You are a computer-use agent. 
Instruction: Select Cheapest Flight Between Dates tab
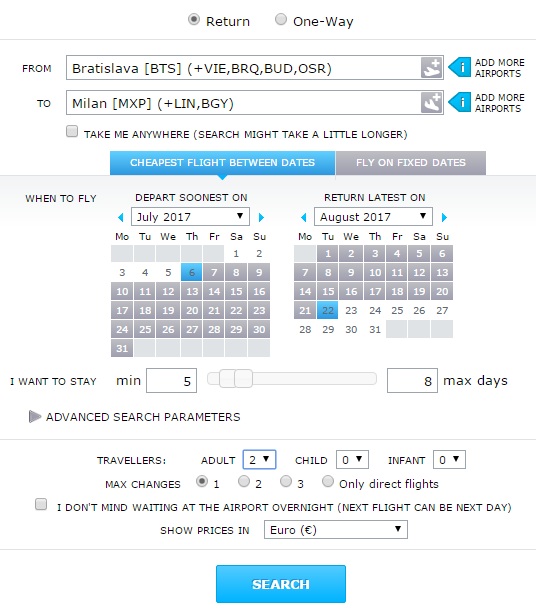coord(223,162)
